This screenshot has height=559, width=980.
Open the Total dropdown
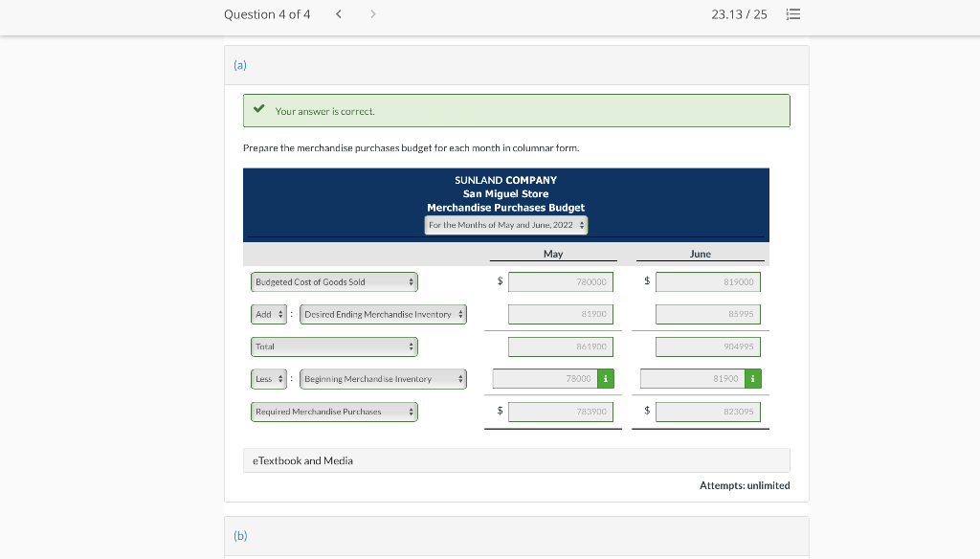click(x=334, y=347)
